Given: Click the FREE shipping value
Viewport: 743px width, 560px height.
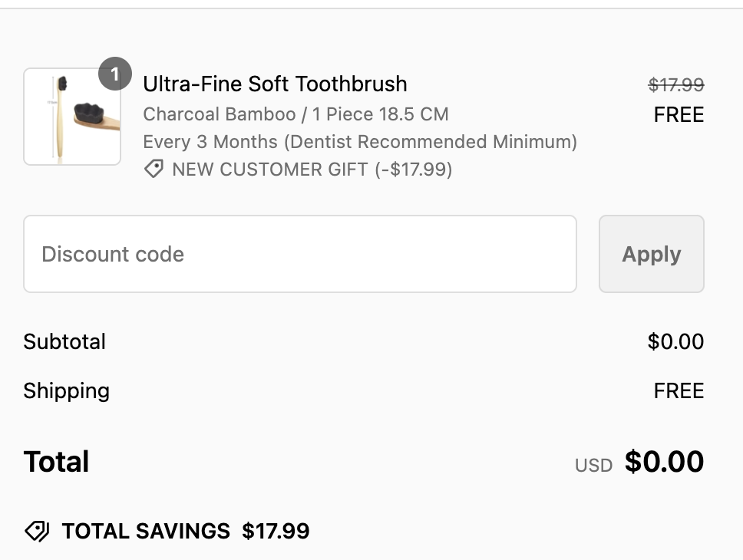Looking at the screenshot, I should (x=679, y=390).
